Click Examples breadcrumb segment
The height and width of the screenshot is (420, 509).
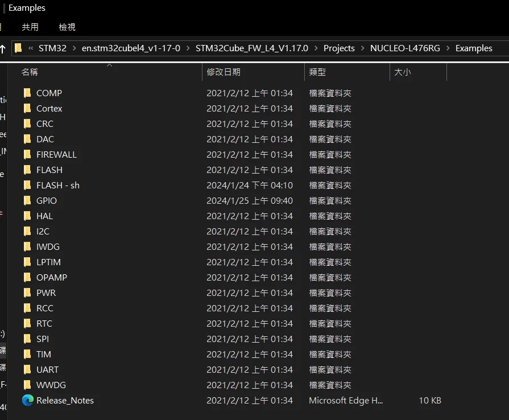point(474,48)
